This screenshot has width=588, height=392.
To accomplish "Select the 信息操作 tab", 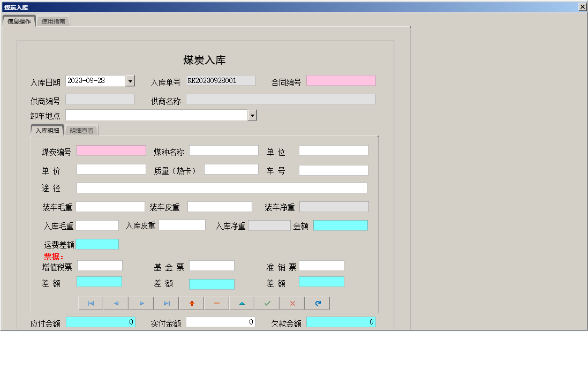I will coord(19,21).
